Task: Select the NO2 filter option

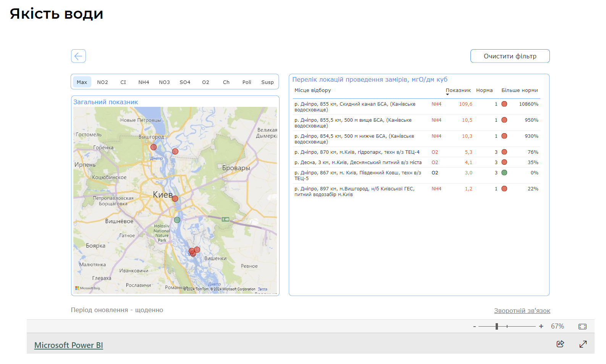Action: tap(102, 82)
